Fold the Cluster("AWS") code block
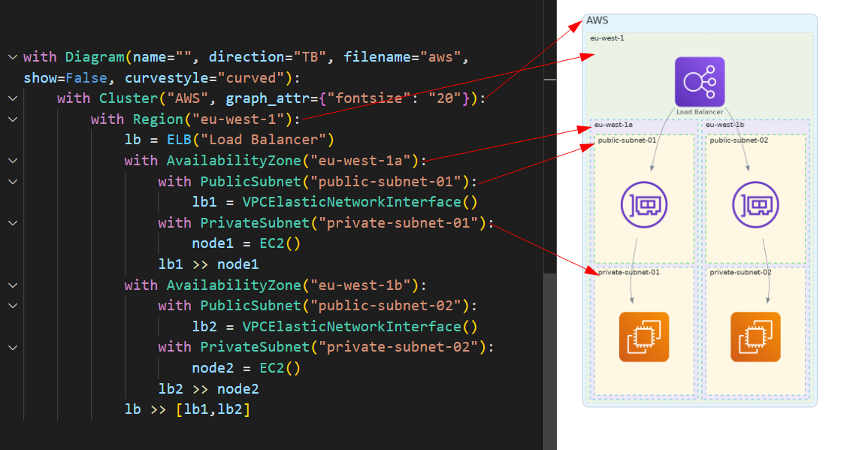Viewport: 868px width, 450px height. pos(12,98)
